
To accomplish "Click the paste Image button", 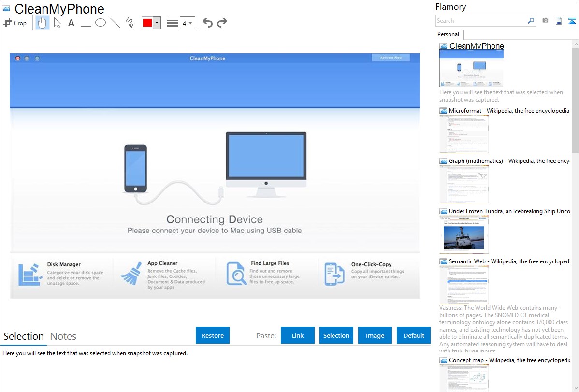I will click(375, 335).
